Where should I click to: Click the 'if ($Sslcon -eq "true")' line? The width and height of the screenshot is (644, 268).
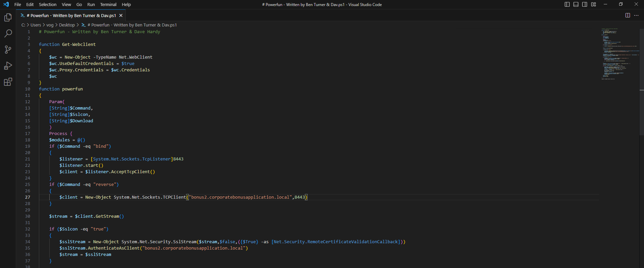79,229
